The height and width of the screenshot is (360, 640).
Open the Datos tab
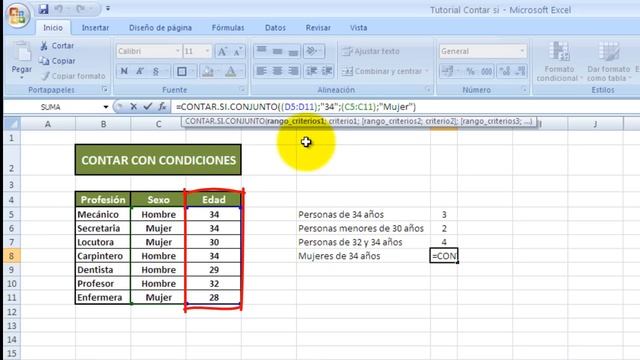(x=275, y=28)
